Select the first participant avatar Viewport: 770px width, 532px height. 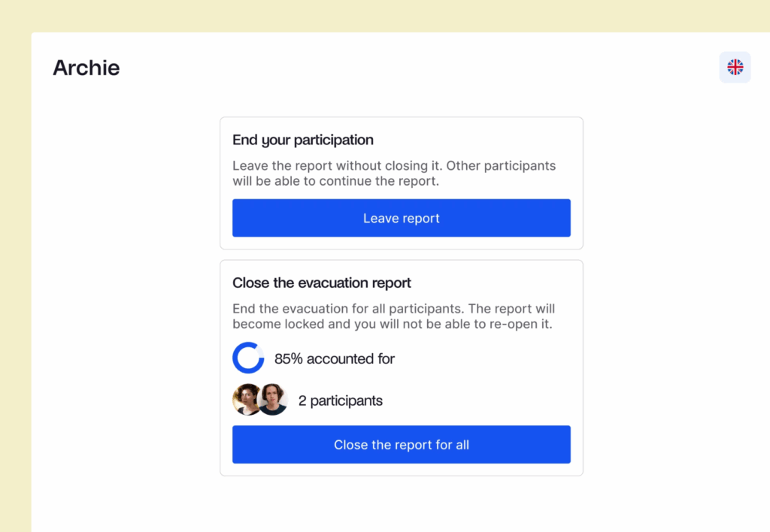(246, 400)
